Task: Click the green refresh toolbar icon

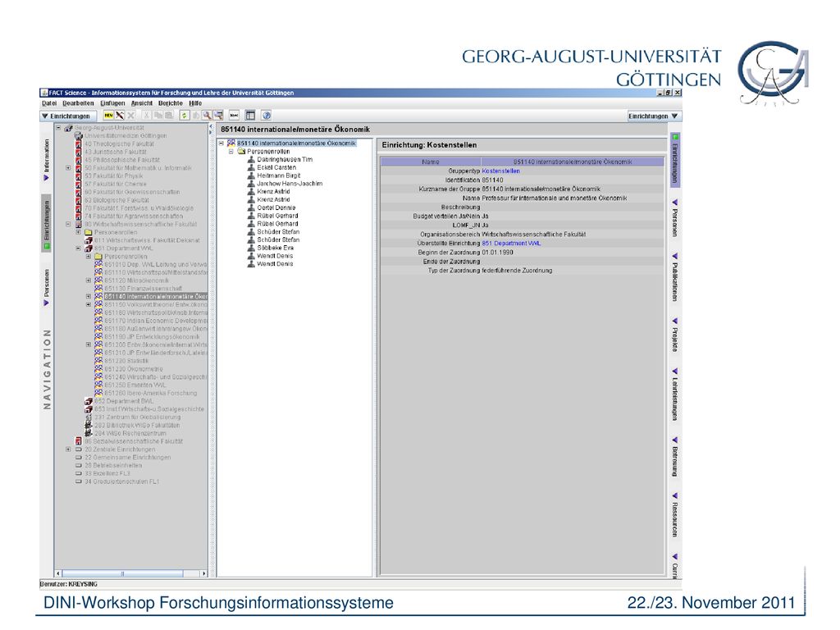Action: click(185, 116)
